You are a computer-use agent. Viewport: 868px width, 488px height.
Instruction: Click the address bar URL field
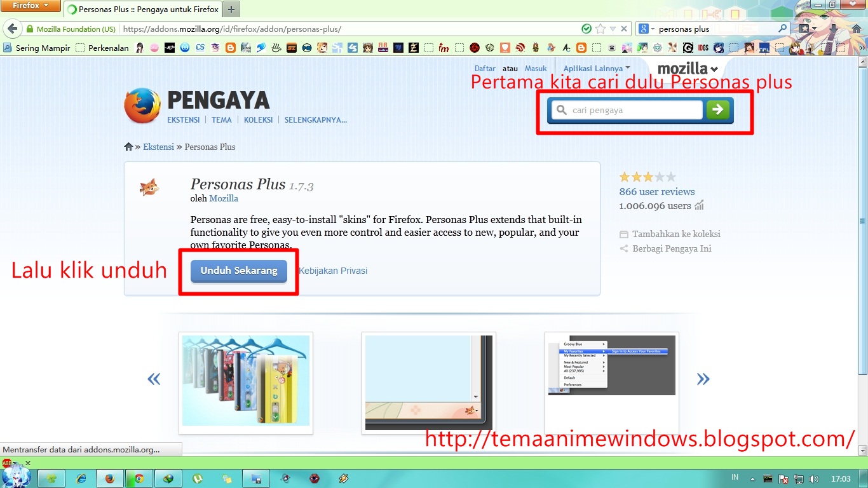349,29
